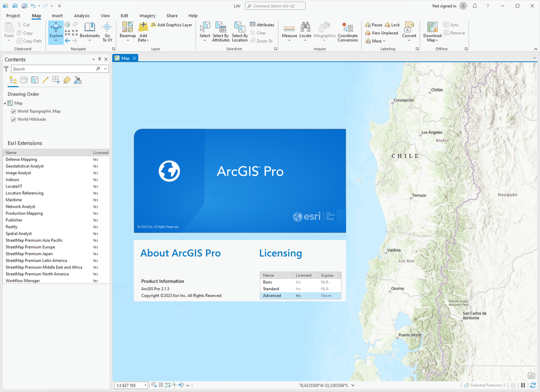Open the Explore tool dropdown arrow
The width and height of the screenshot is (540, 392).
(x=56, y=41)
